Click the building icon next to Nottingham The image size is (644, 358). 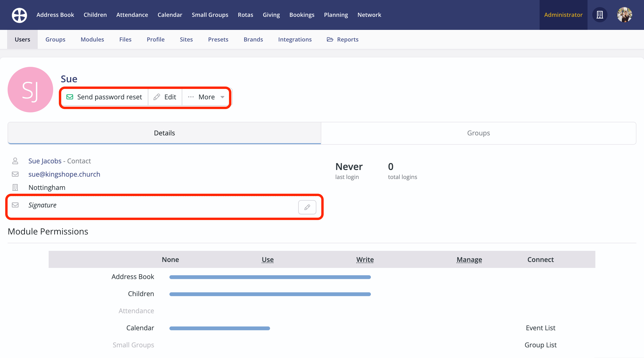point(15,187)
